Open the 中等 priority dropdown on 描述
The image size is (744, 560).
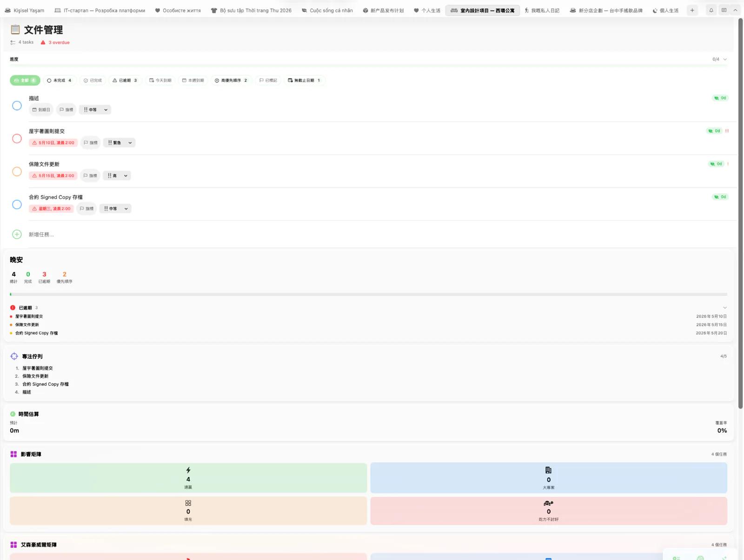pos(95,110)
